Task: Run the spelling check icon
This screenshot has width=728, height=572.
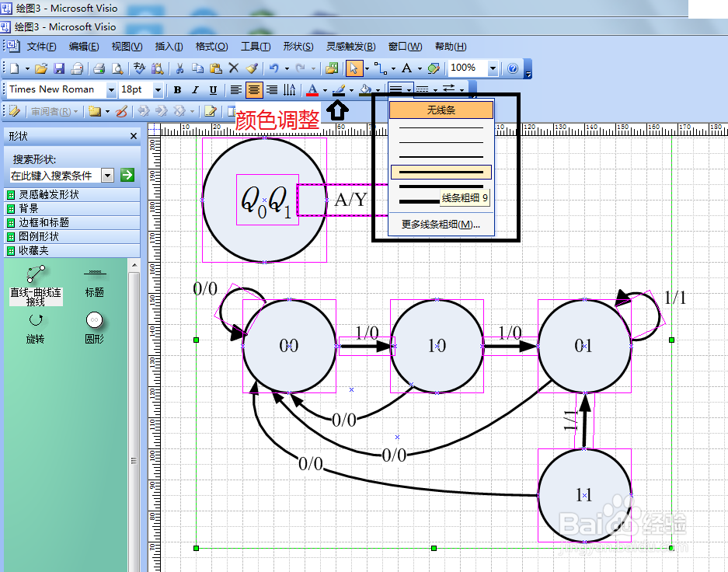Action: point(139,68)
